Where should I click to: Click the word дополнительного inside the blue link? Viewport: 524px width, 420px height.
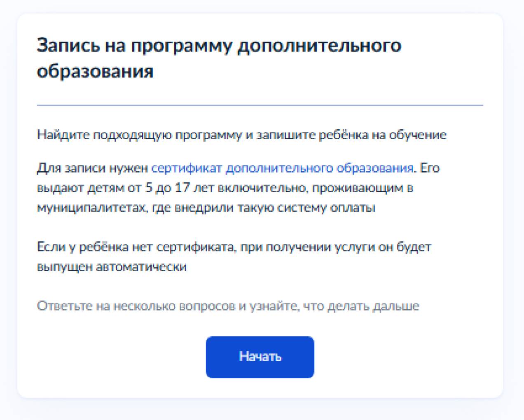tap(279, 168)
